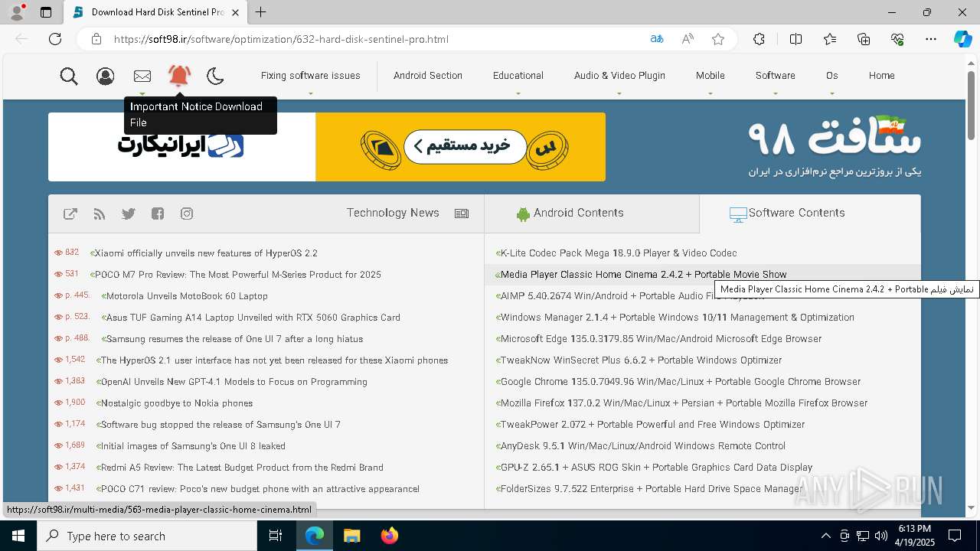This screenshot has height=551, width=980.
Task: Click the Windows taskbar search box
Action: 147,536
